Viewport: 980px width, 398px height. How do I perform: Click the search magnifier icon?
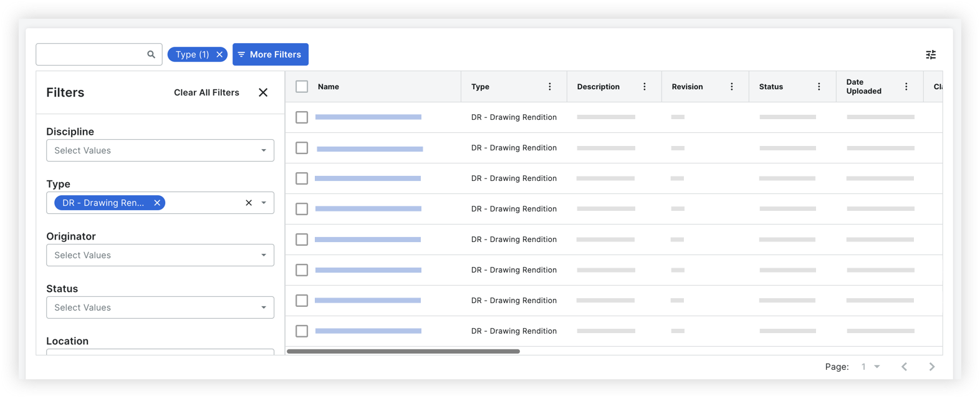(151, 54)
